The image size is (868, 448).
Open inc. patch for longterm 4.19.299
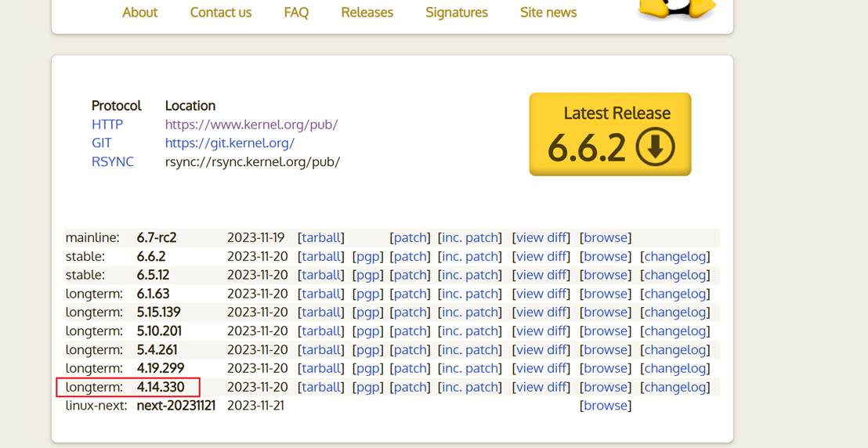(x=469, y=368)
